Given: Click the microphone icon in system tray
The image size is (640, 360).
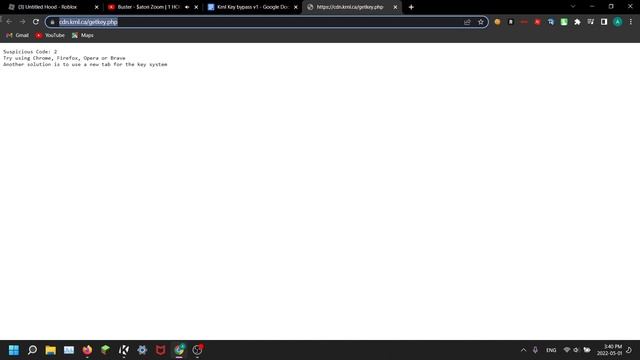Looking at the screenshot, I should pos(535,350).
